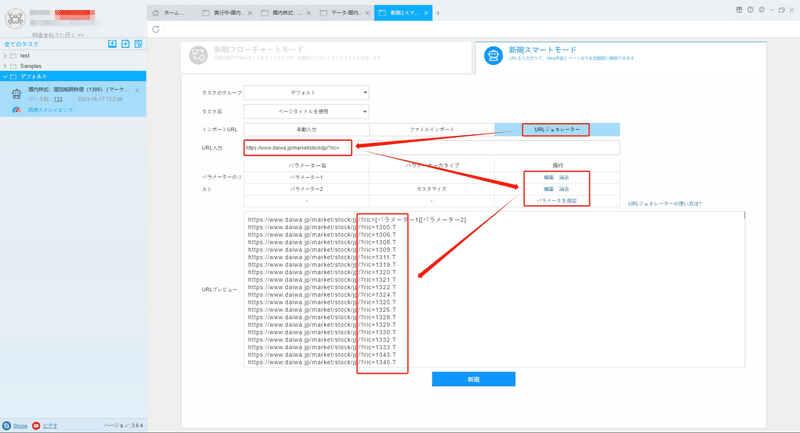Image resolution: width=800 pixels, height=433 pixels.
Task: Click the blue 新規 create button
Action: point(473,379)
